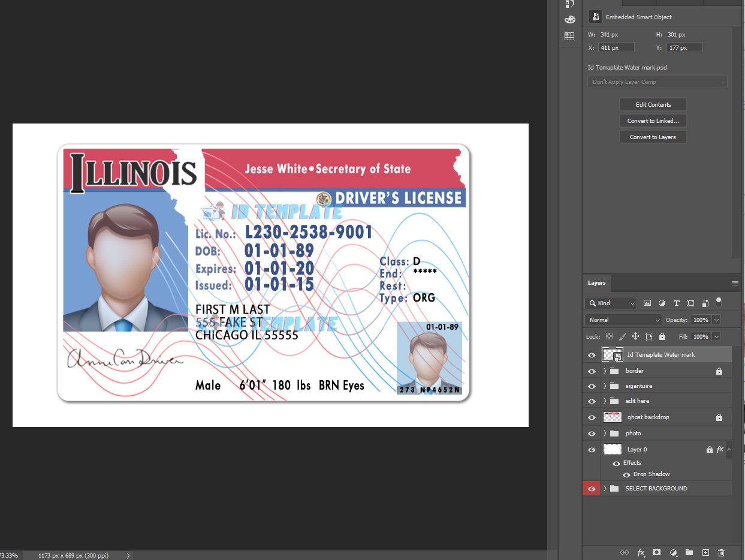Click the Layers panel tab
The height and width of the screenshot is (560, 745).
click(x=596, y=283)
